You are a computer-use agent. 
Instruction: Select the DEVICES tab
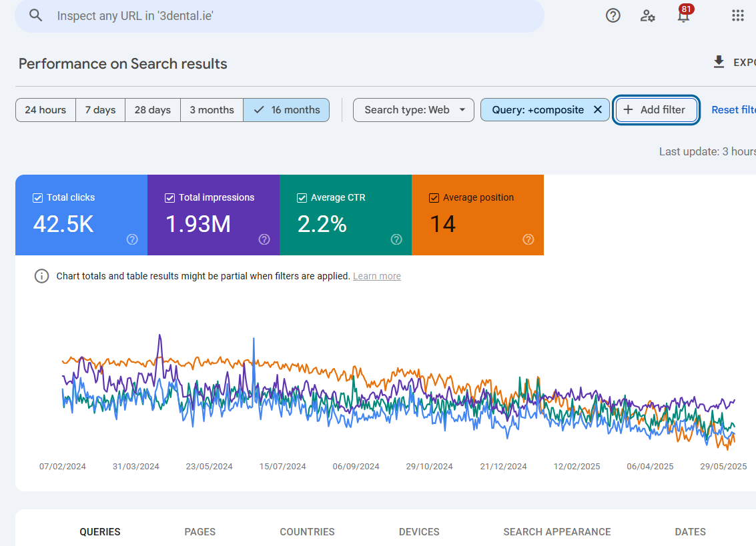point(419,531)
